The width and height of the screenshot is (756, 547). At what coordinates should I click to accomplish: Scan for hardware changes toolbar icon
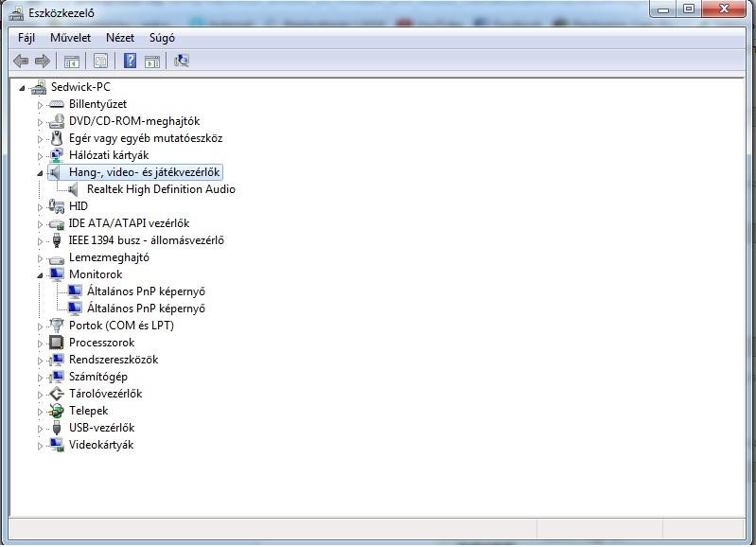pos(182,61)
